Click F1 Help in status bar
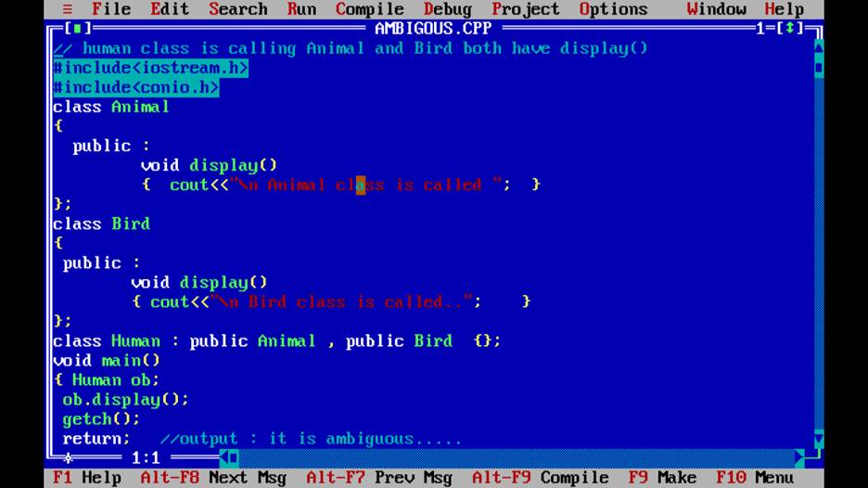Screen dimensions: 868x488 tap(87, 478)
